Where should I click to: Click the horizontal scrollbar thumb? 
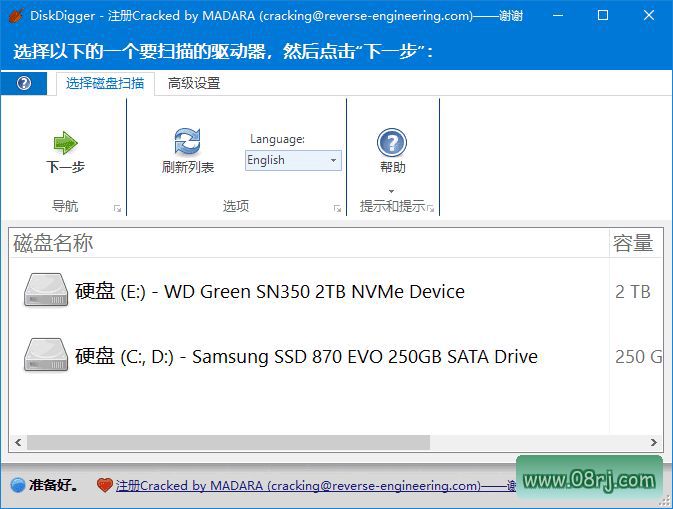[x=228, y=442]
